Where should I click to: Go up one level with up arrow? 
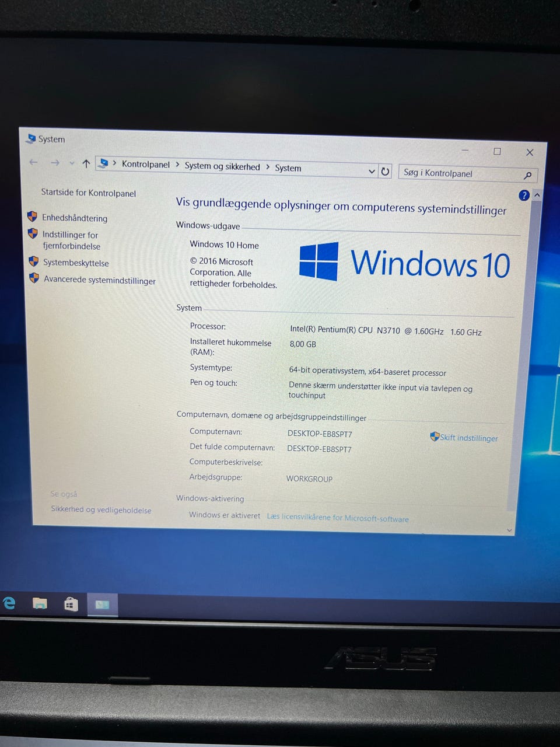pos(86,163)
